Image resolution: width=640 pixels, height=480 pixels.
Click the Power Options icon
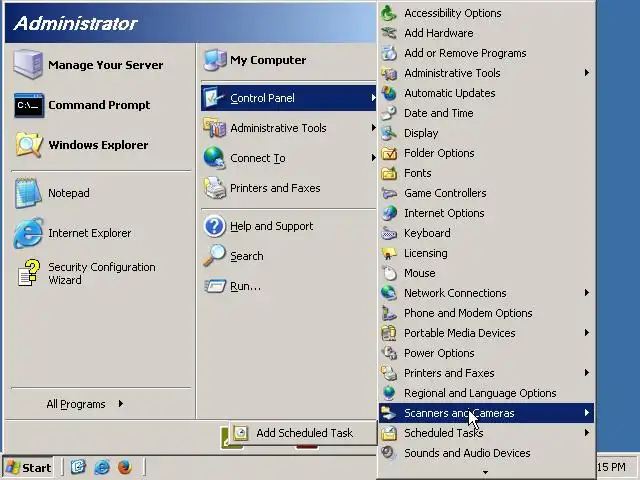coord(389,353)
